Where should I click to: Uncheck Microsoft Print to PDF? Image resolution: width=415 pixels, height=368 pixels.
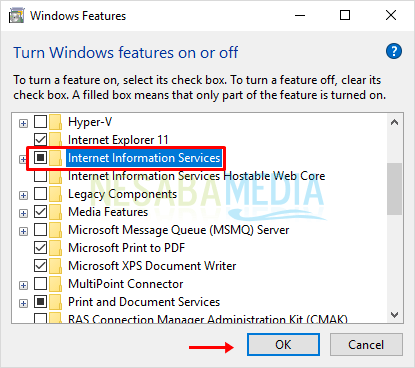point(41,247)
